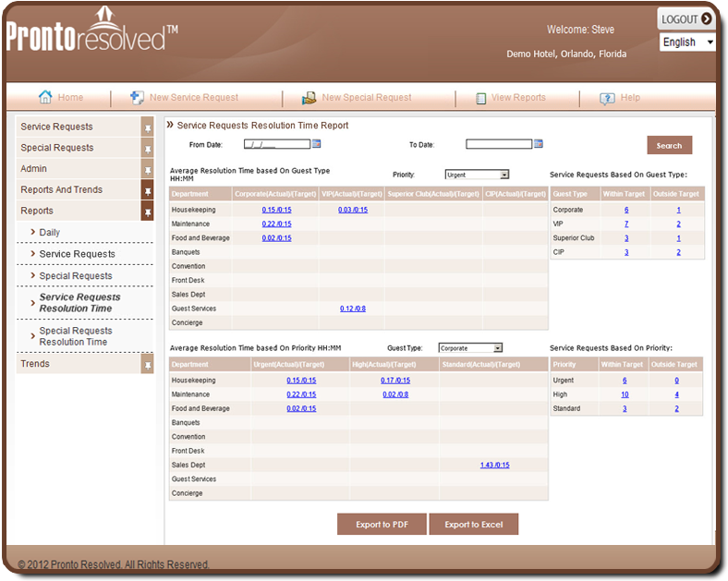Click the Home house icon
Image resolution: width=728 pixels, height=581 pixels.
[45, 97]
